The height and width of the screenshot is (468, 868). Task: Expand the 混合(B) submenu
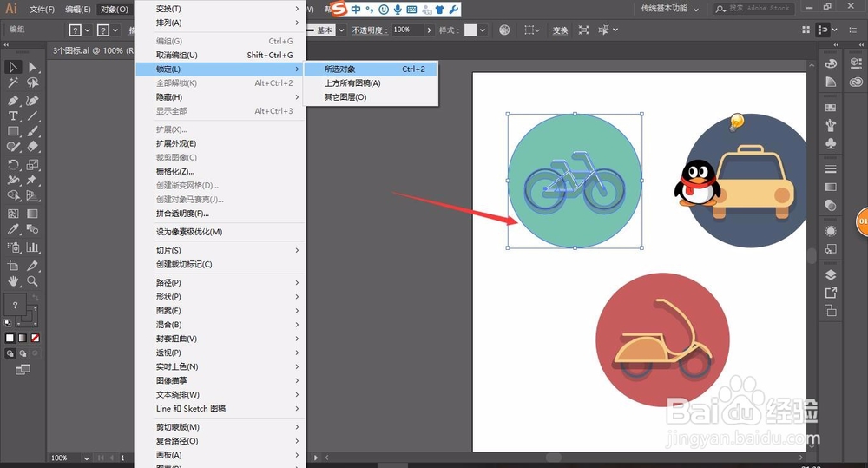point(220,325)
